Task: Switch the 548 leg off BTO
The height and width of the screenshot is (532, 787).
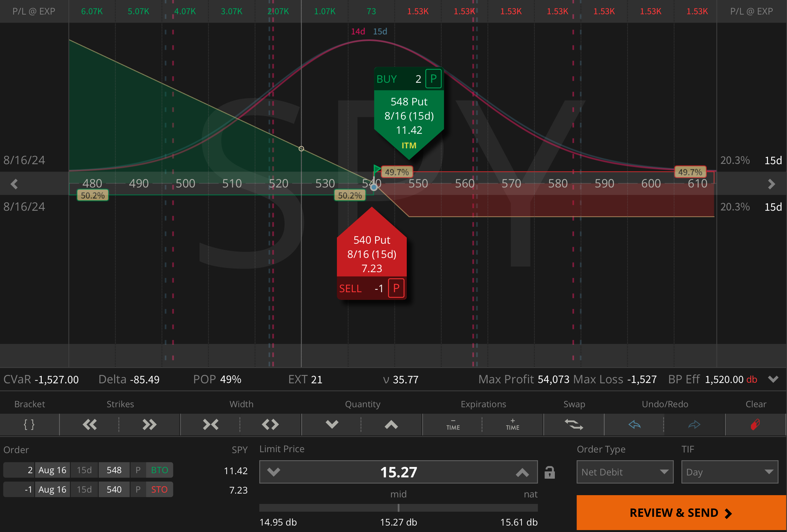Action: pos(159,470)
